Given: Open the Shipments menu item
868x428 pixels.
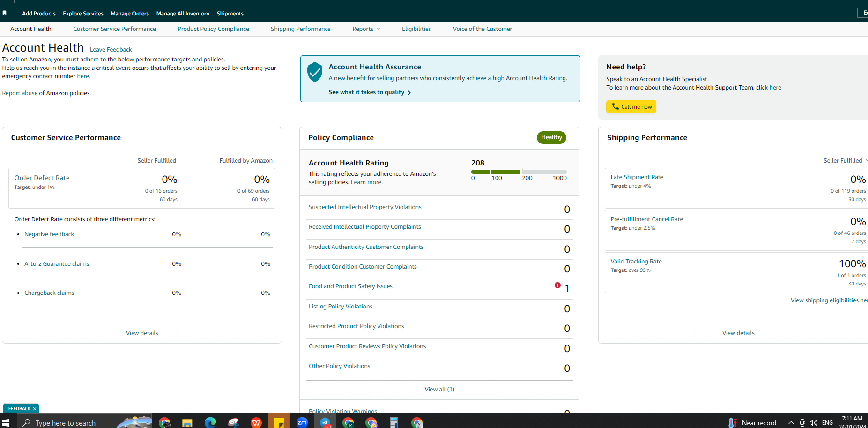Looking at the screenshot, I should pos(230,14).
